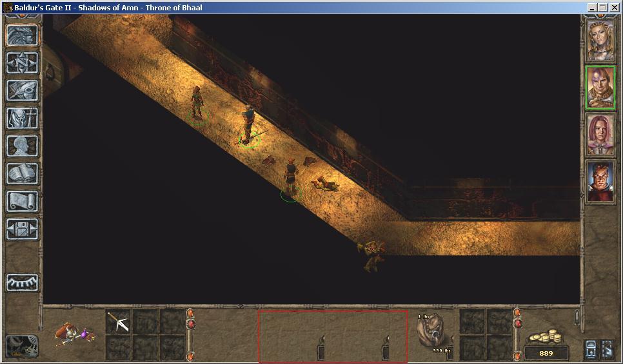Click the bottom-left container slot

(x=118, y=348)
